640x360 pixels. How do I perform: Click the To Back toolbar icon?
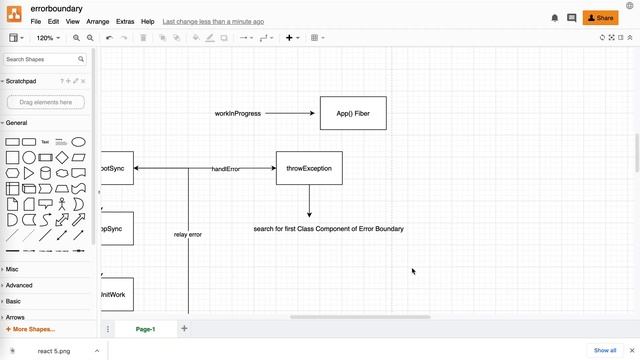[x=177, y=38]
